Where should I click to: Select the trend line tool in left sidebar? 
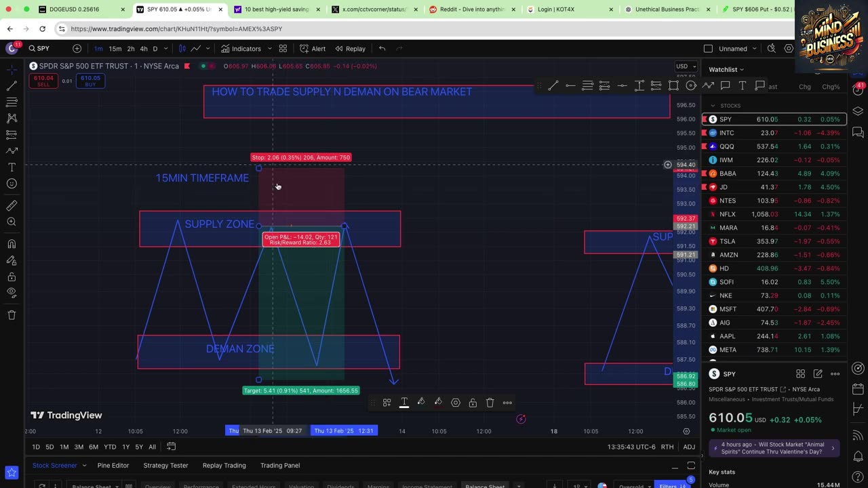point(12,85)
